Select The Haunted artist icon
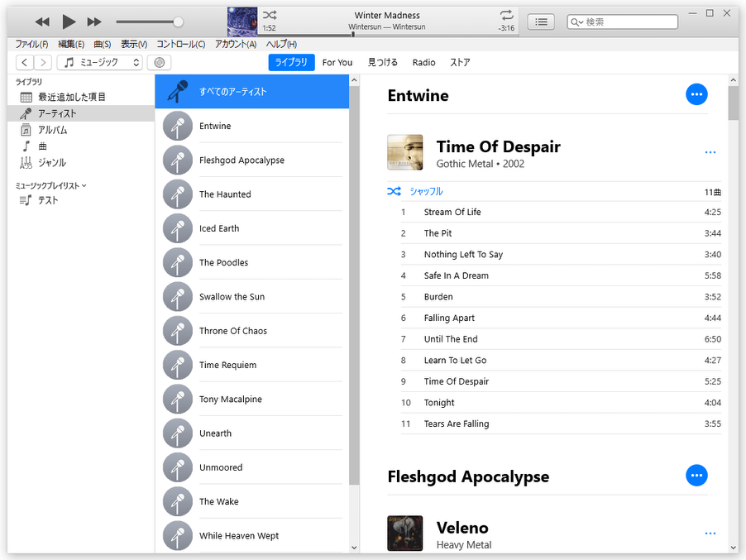Image resolution: width=746 pixels, height=560 pixels. click(178, 194)
